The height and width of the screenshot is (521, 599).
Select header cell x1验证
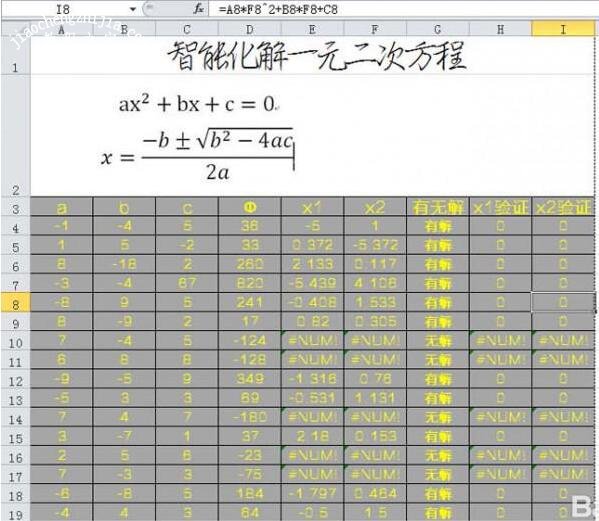500,207
